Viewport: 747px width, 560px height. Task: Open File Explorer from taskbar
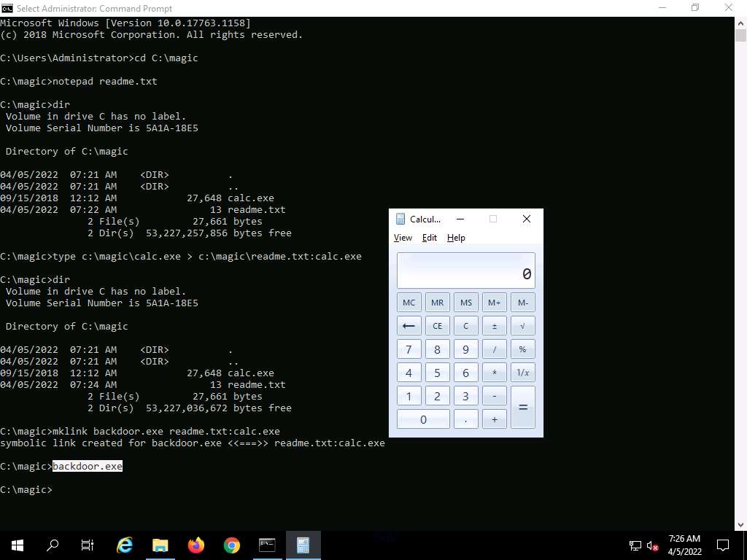[160, 545]
